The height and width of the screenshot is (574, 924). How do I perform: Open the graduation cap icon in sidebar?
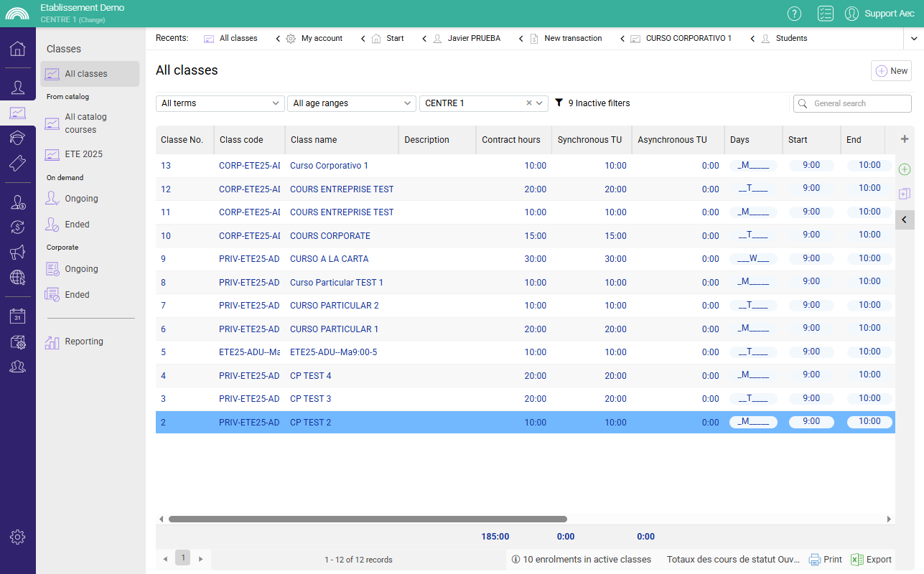17,138
